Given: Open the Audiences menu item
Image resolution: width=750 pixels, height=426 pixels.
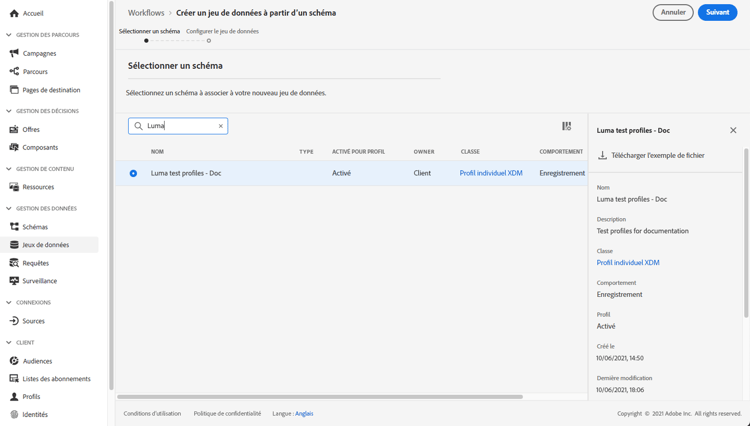Looking at the screenshot, I should pyautogui.click(x=37, y=361).
